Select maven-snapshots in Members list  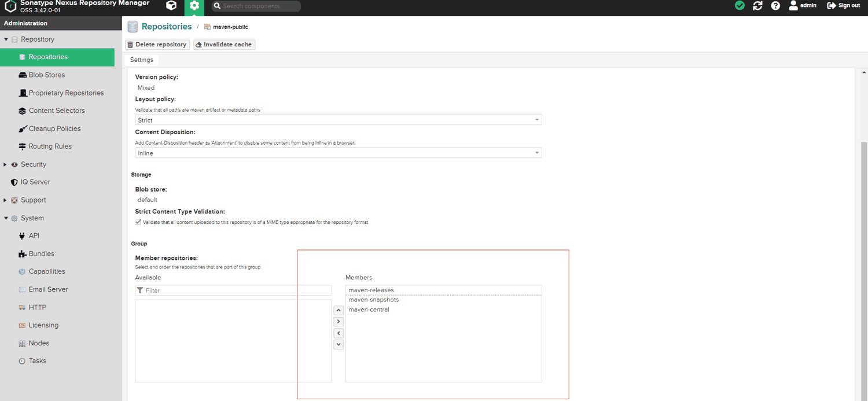click(x=443, y=300)
